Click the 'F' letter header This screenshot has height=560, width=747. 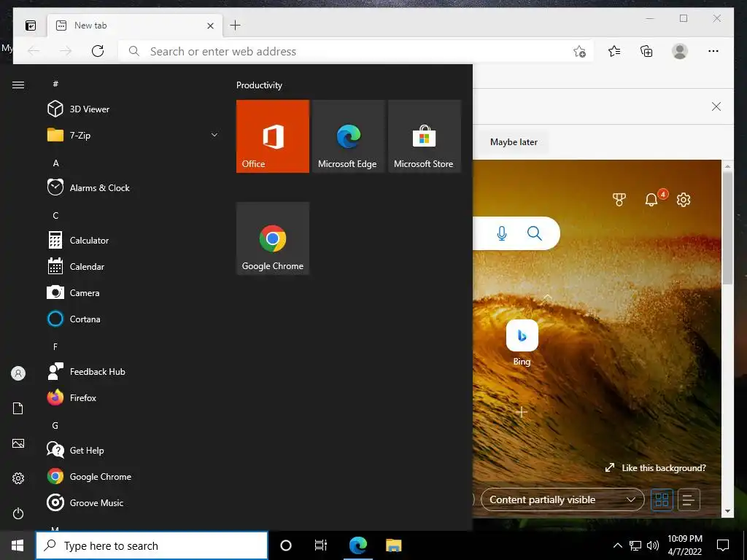coord(55,346)
